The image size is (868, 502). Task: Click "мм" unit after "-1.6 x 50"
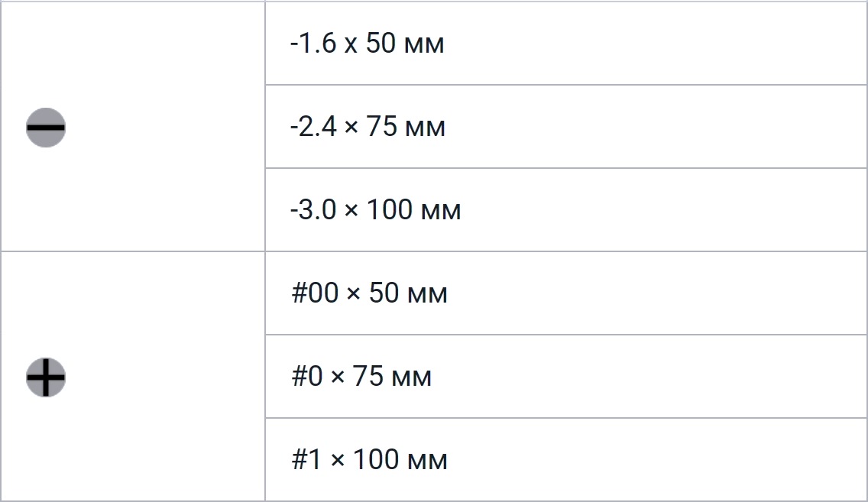[x=425, y=44]
